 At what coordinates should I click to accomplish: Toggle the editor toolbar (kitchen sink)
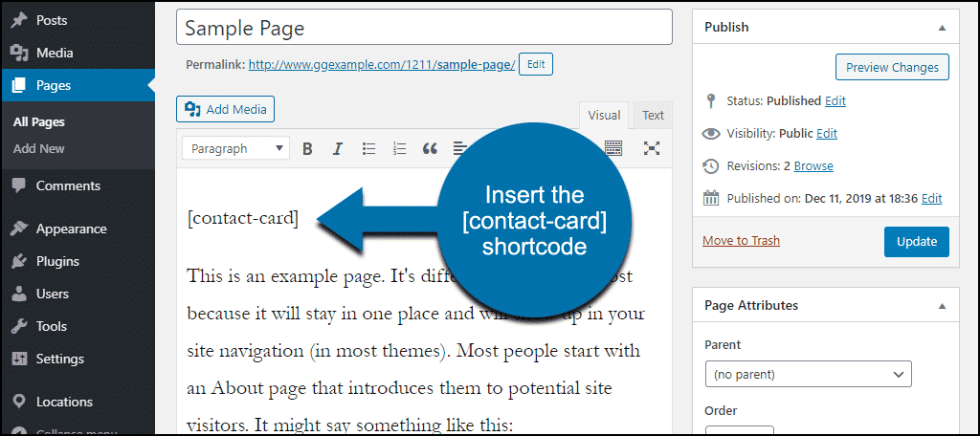(x=613, y=147)
